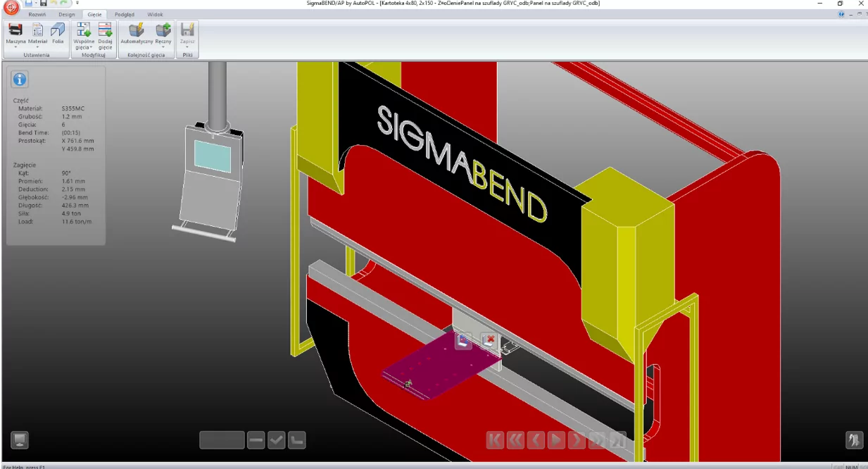Image resolution: width=868 pixels, height=469 pixels.
Task: Open the Design ribbon tab
Action: point(66,13)
